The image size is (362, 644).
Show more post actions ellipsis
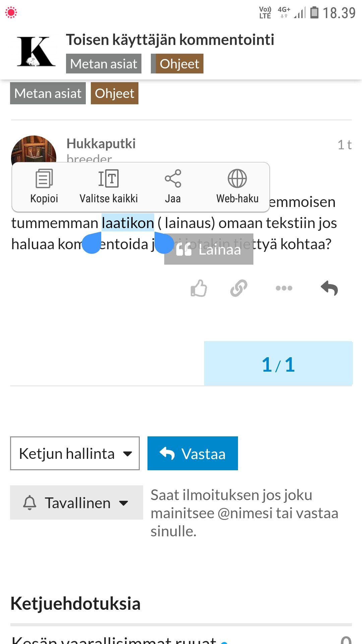[x=284, y=288]
